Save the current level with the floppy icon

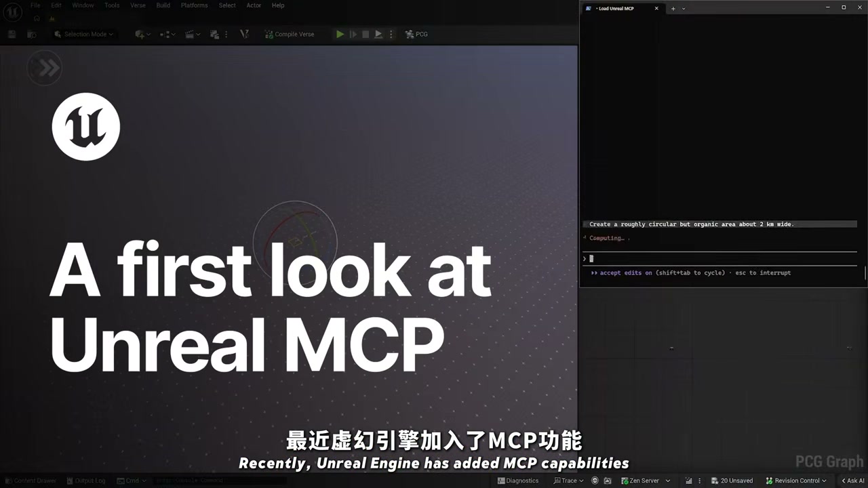tap(12, 34)
